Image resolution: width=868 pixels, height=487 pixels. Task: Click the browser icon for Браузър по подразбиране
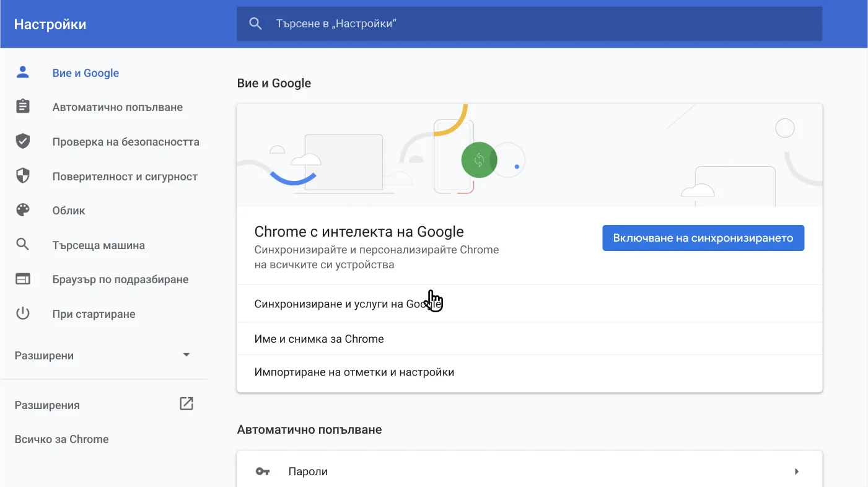(x=22, y=279)
